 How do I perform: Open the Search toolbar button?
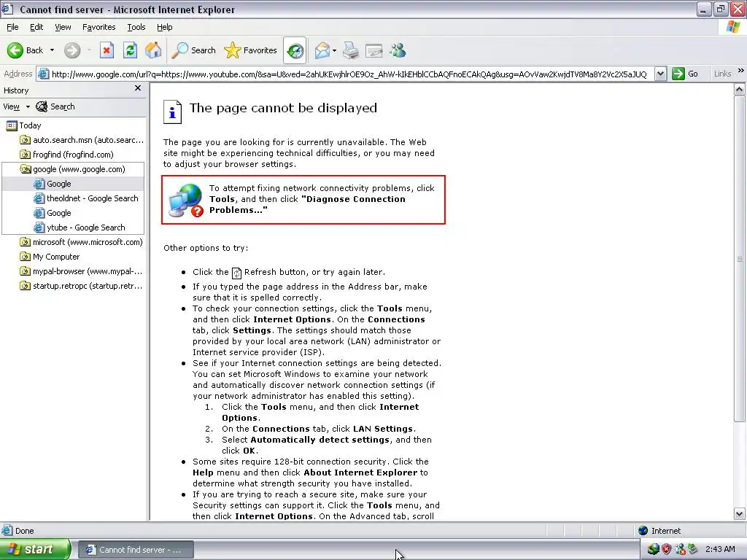pyautogui.click(x=194, y=50)
